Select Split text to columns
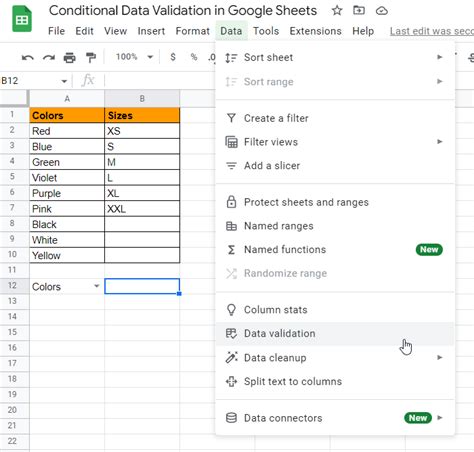The image size is (474, 452). [x=335, y=381]
